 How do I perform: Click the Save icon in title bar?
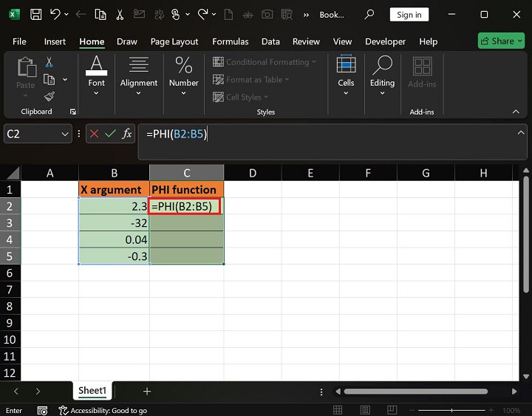35,14
